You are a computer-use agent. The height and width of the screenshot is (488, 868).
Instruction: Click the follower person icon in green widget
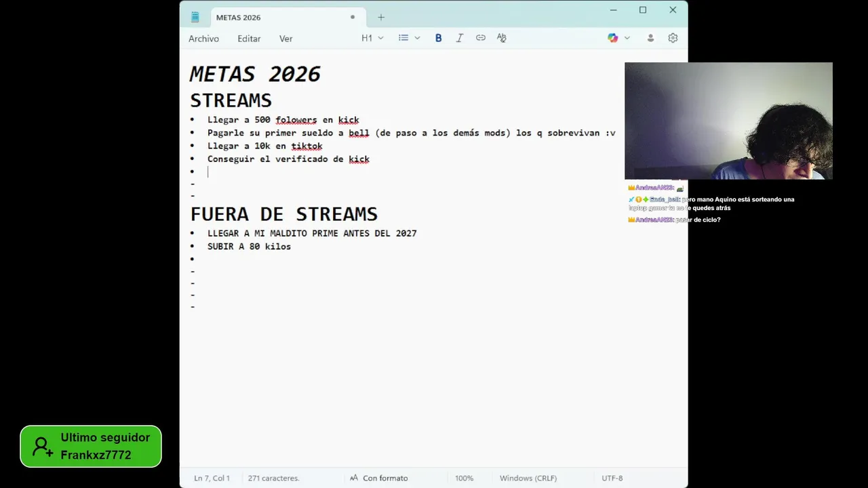point(42,447)
